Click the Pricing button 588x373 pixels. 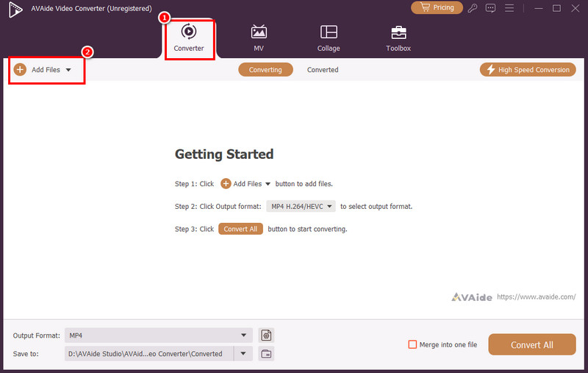(x=437, y=8)
